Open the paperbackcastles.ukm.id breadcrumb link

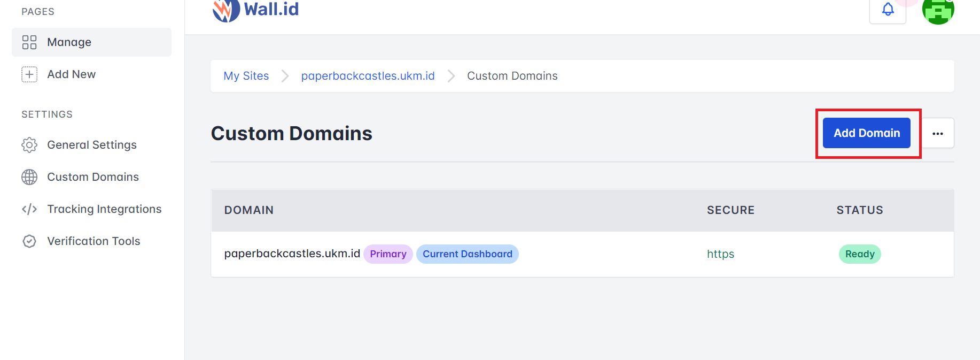point(368,76)
